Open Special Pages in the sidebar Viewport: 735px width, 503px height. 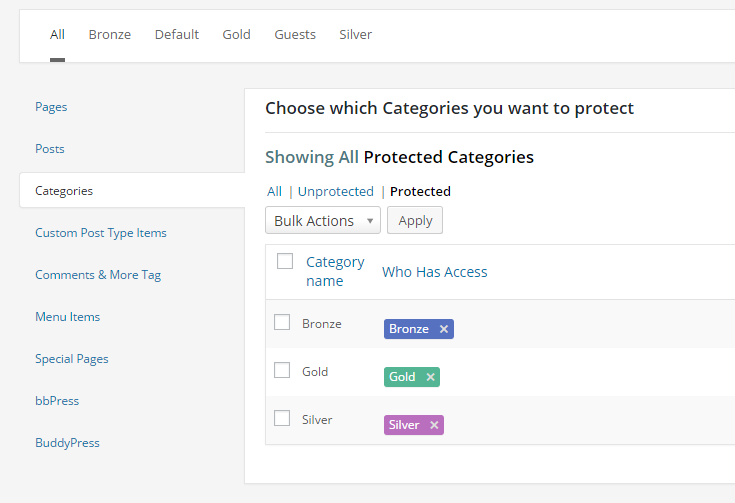(x=72, y=359)
